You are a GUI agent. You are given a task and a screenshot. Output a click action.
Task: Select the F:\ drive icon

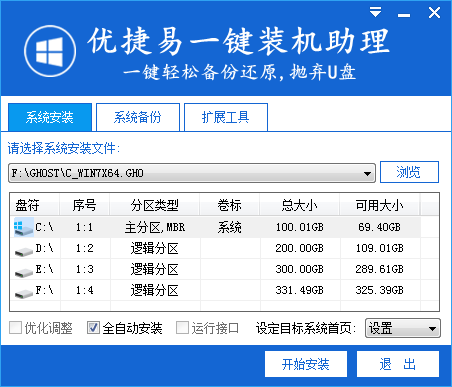[24, 293]
